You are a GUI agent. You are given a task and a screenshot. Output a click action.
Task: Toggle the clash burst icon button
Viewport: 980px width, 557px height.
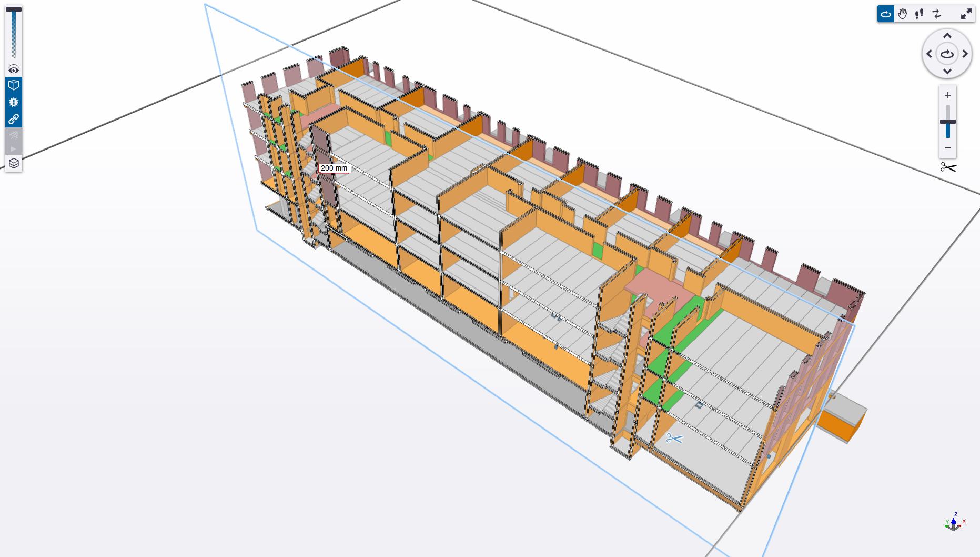point(14,102)
